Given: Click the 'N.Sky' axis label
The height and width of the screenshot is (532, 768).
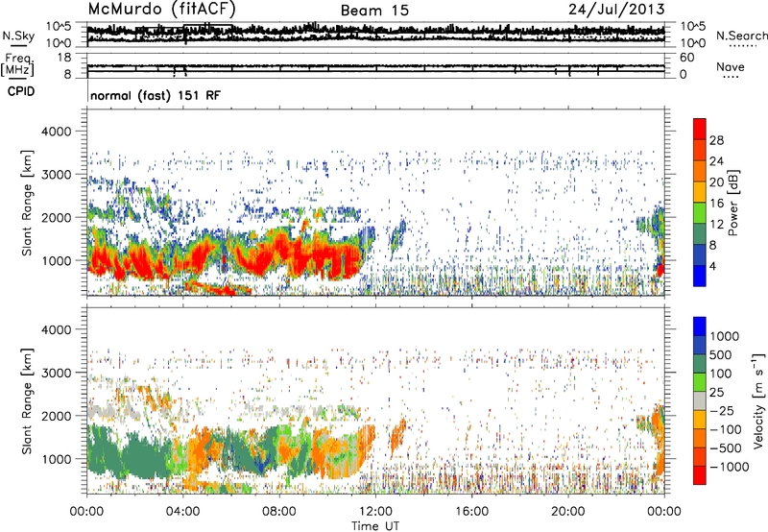Looking at the screenshot, I should [18, 36].
